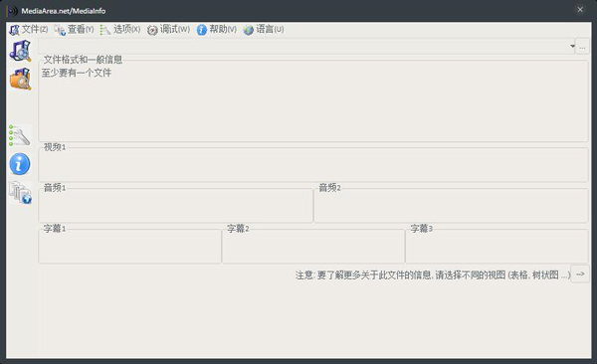Open preferences via wrench sidebar icon

pyautogui.click(x=20, y=135)
